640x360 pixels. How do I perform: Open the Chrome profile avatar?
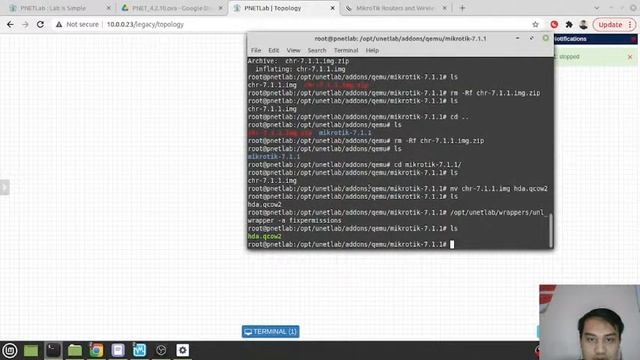[x=584, y=24]
